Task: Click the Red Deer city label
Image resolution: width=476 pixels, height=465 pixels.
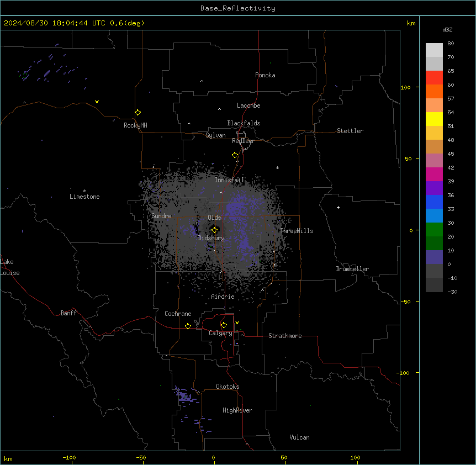Action: point(243,141)
